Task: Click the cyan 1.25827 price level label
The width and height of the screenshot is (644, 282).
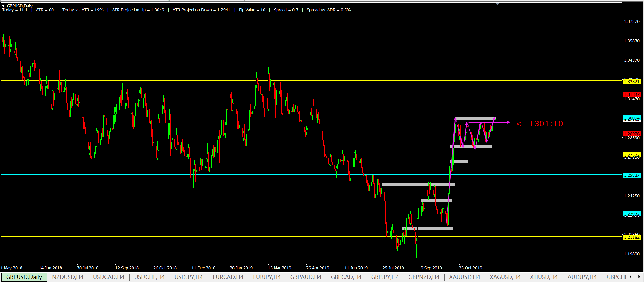Action: (632, 175)
